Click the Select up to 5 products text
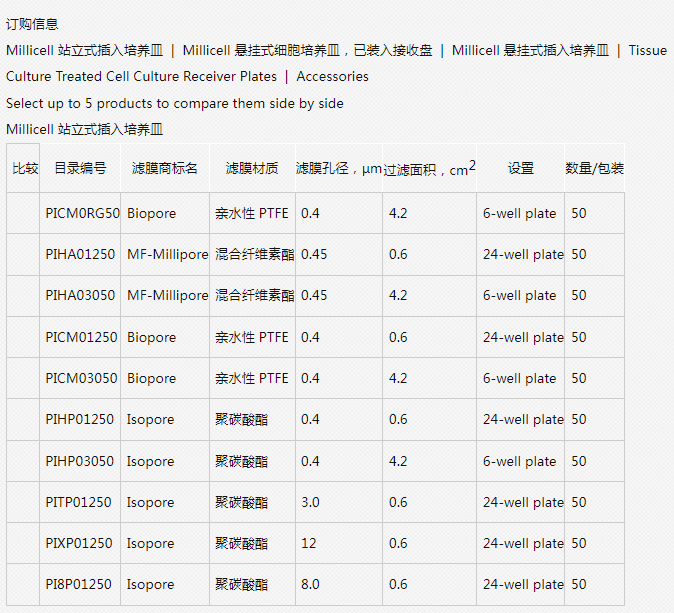Viewport: 674px width, 613px height. pos(175,103)
